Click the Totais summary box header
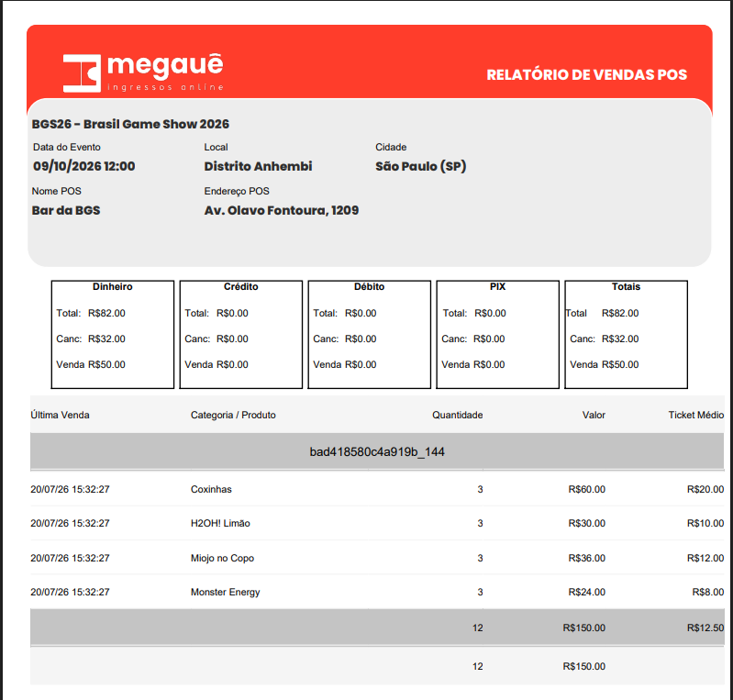Screen dimensions: 733x700 point(626,286)
